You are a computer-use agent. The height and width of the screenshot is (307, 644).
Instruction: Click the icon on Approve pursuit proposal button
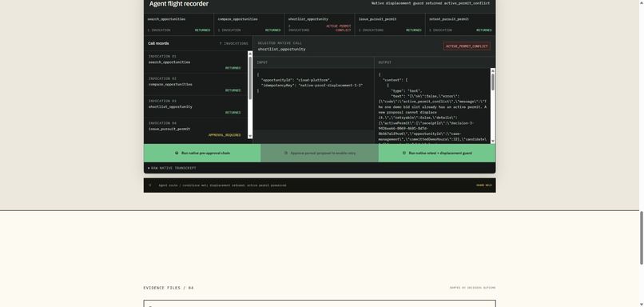point(286,153)
